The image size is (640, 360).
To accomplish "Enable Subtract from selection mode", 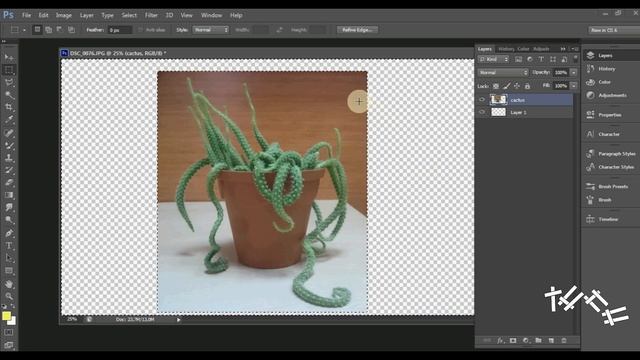I will pyautogui.click(x=60, y=30).
